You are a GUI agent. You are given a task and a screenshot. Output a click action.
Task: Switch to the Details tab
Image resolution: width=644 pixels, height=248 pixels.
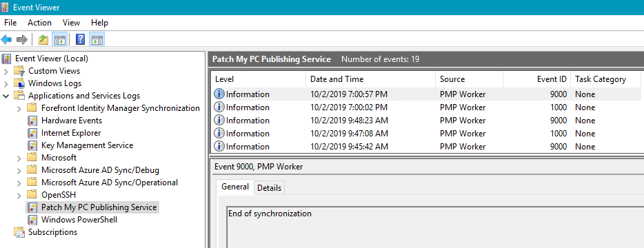point(270,187)
